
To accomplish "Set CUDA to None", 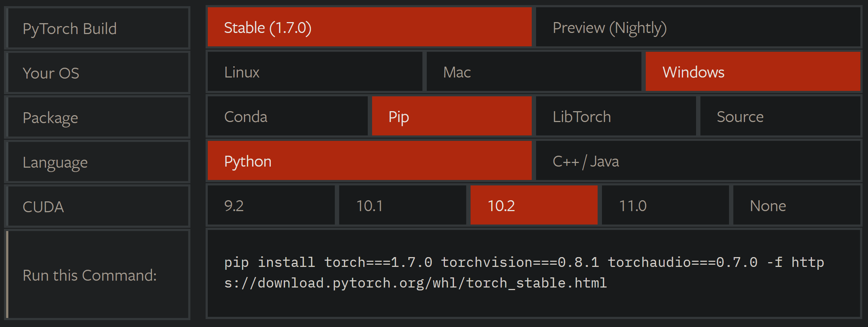I will [796, 206].
